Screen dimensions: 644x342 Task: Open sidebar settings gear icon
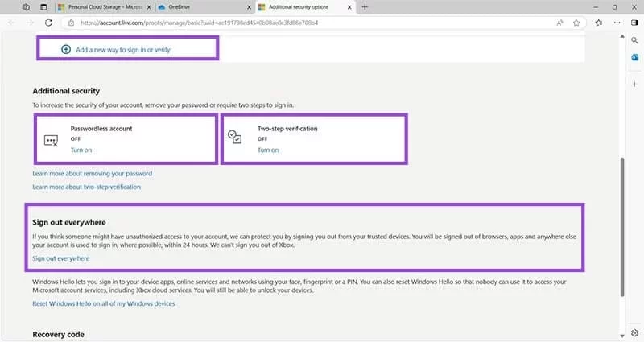[x=634, y=332]
